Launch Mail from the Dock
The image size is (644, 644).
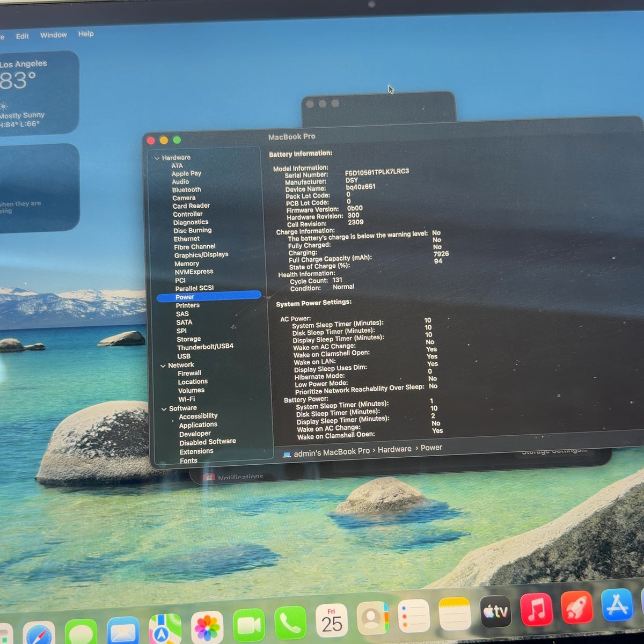123,631
